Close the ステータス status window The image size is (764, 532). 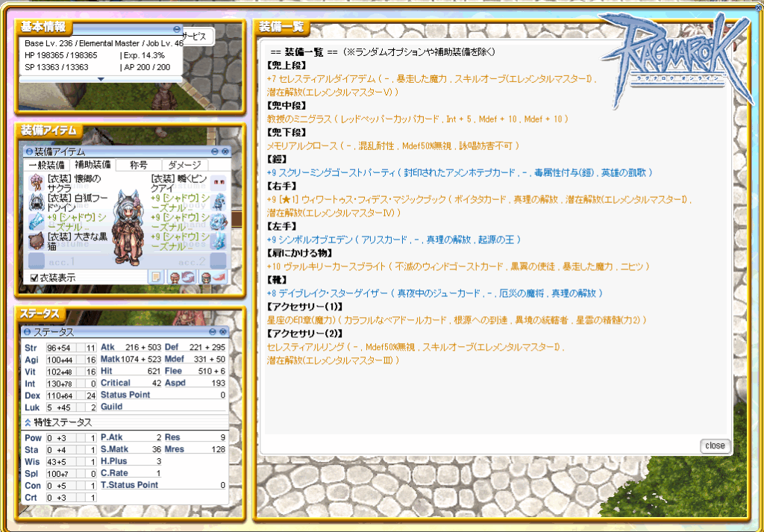pos(223,332)
